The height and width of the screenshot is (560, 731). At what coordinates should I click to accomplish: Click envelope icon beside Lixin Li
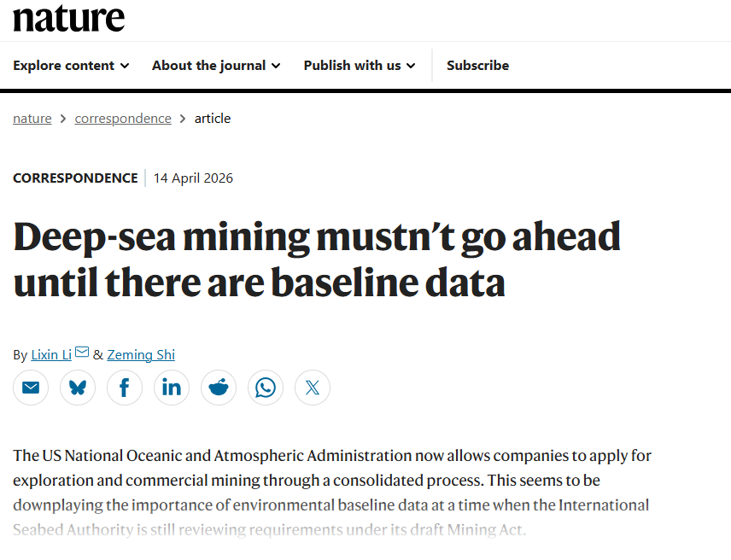pos(82,353)
